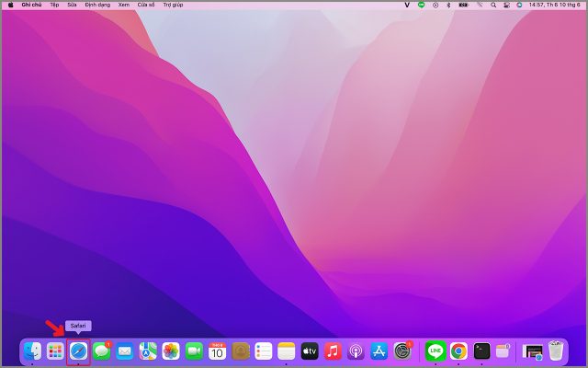Screen dimensions: 588x368
Task: Open FaceTime from the dock
Action: click(194, 351)
